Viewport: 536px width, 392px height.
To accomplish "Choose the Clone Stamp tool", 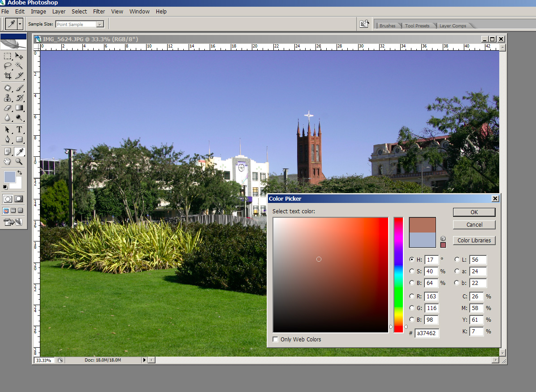I will point(8,98).
